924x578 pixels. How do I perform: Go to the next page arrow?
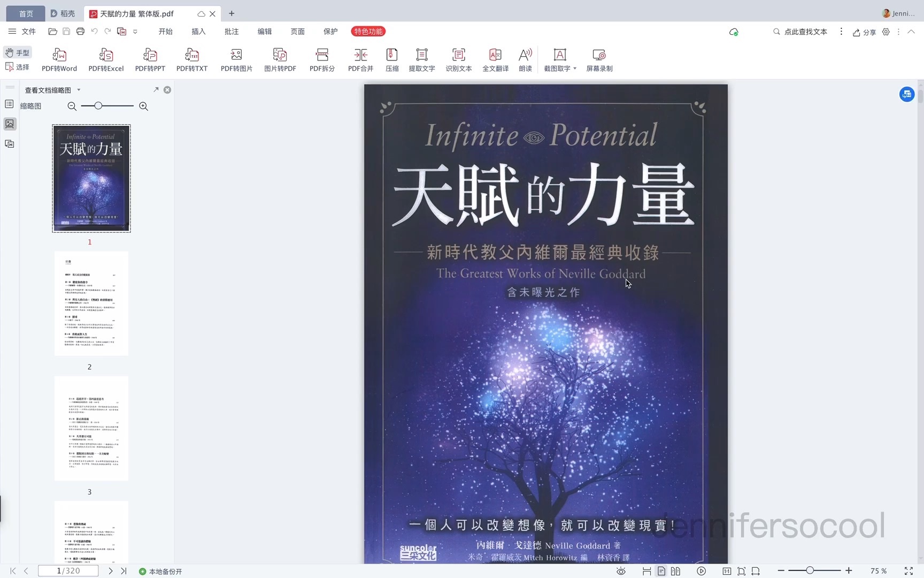(x=110, y=571)
